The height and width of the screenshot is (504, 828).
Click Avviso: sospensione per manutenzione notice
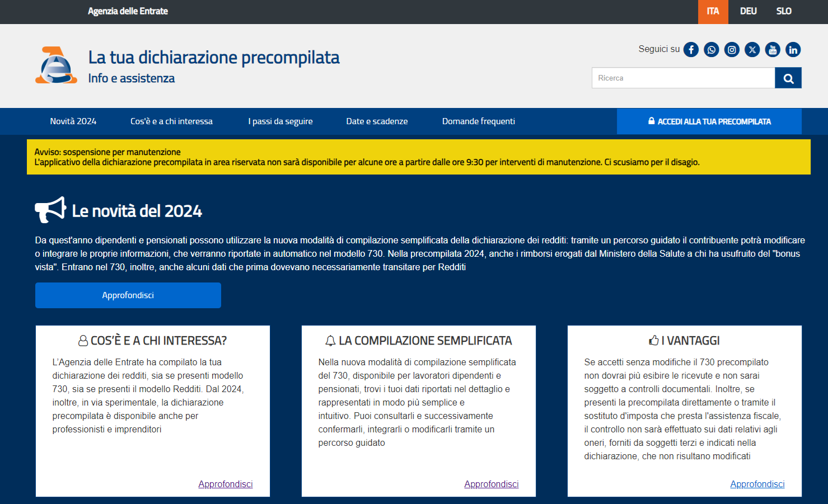(107, 152)
